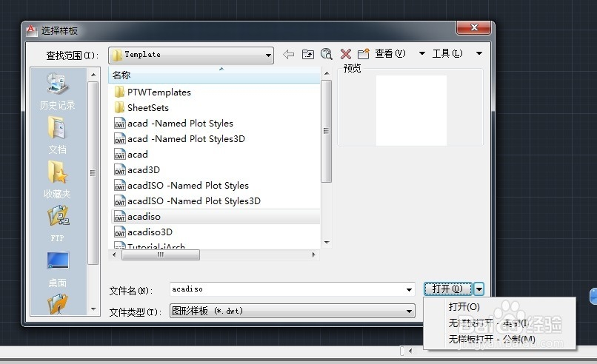
Task: Click the 打开(O) open button
Action: (x=447, y=289)
